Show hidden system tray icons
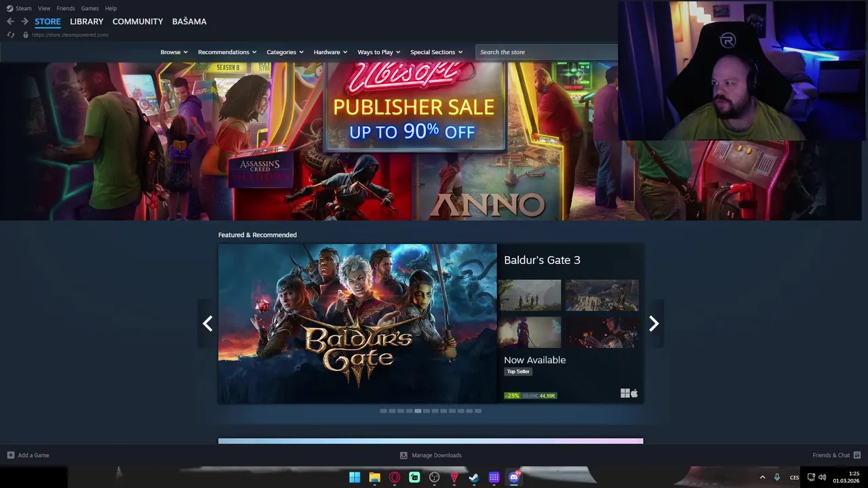 762,477
